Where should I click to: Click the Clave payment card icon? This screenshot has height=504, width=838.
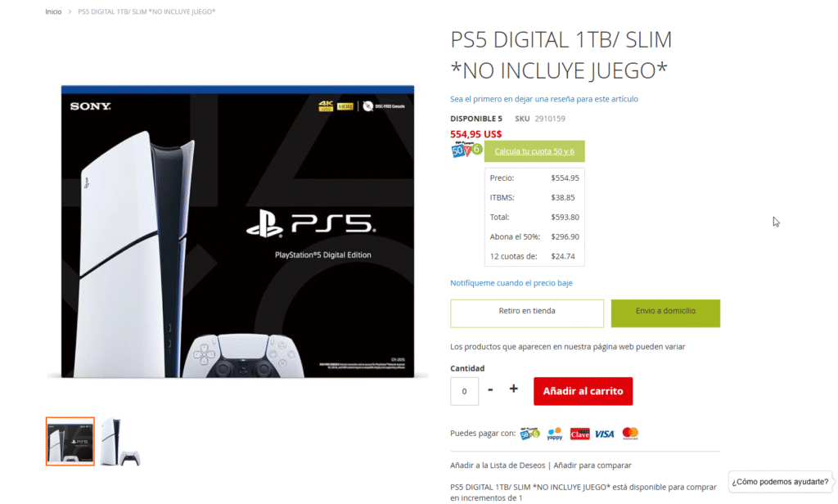coord(579,434)
